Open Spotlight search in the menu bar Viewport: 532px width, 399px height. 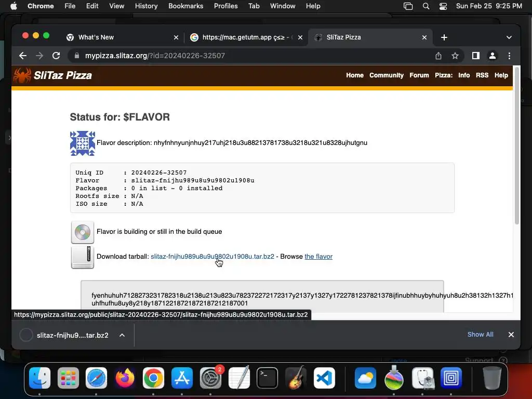click(426, 6)
